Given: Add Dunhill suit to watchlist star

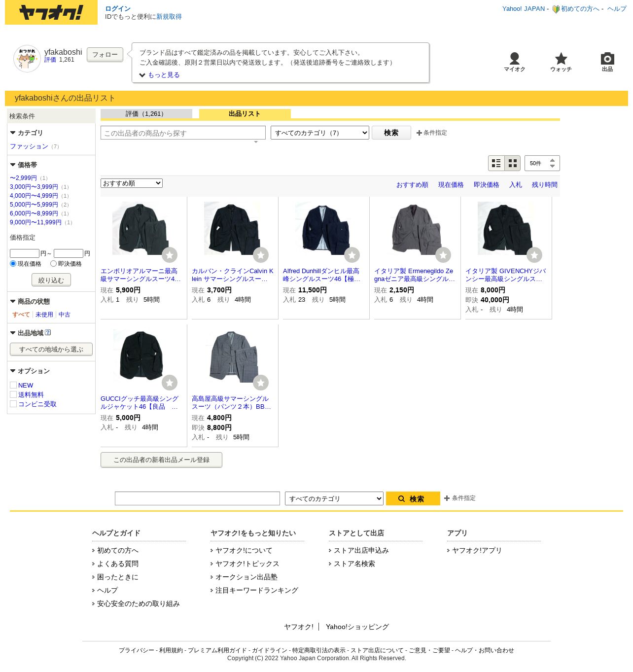Looking at the screenshot, I should pyautogui.click(x=352, y=255).
